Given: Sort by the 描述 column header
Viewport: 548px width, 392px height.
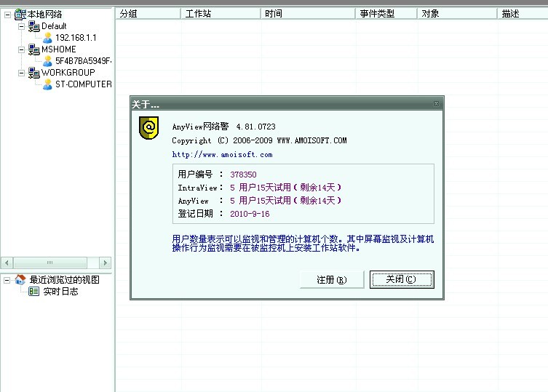Looking at the screenshot, I should click(523, 14).
